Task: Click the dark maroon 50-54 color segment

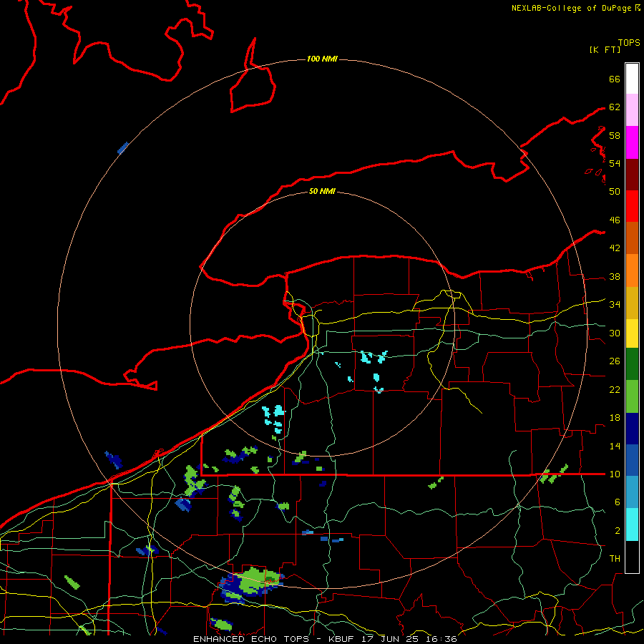Action: click(632, 175)
